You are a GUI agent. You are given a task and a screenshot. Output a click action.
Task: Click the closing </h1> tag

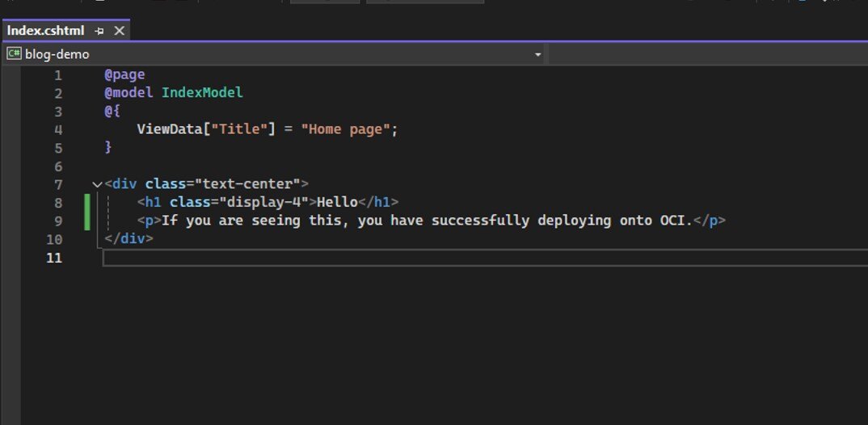[x=378, y=202]
